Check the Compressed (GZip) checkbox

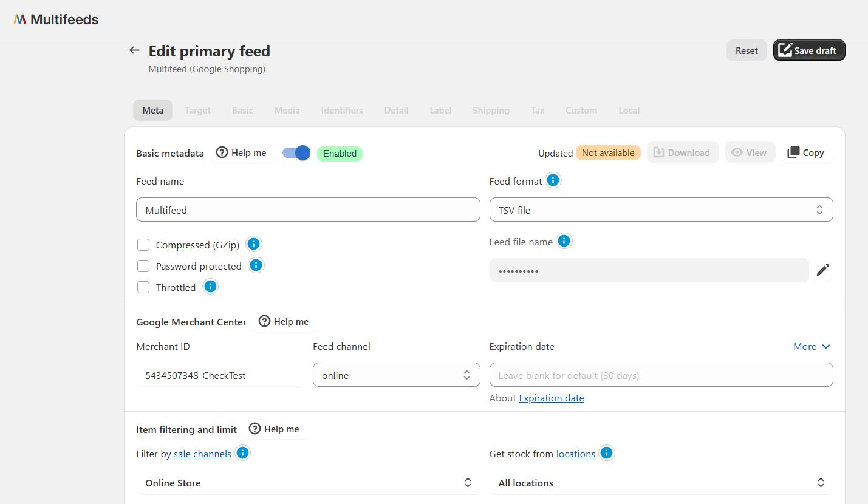click(x=143, y=245)
